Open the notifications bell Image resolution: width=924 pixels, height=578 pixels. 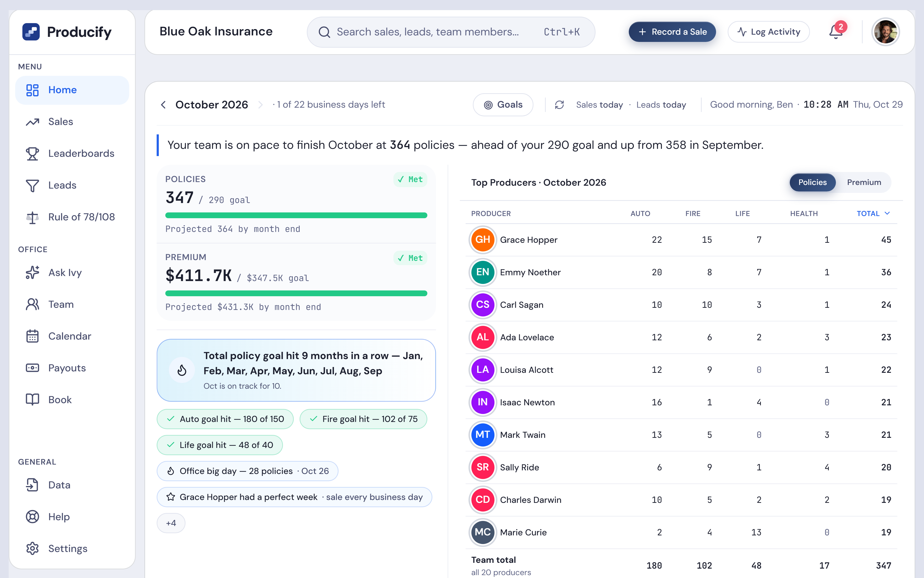tap(836, 32)
